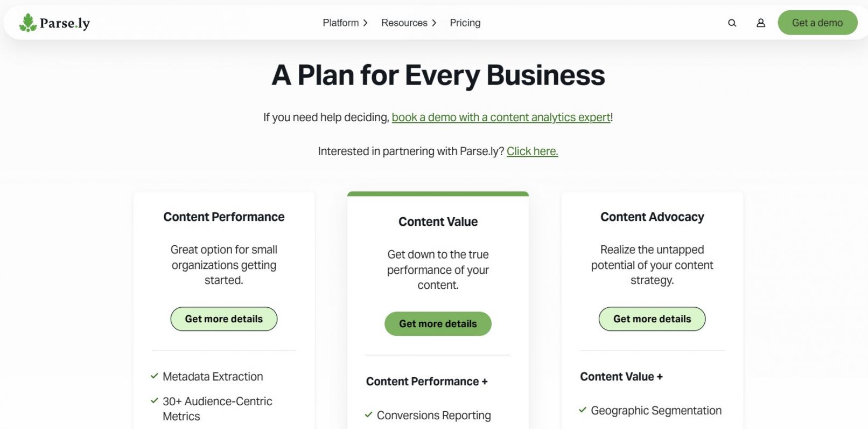
Task: Click the user account icon
Action: tap(760, 23)
